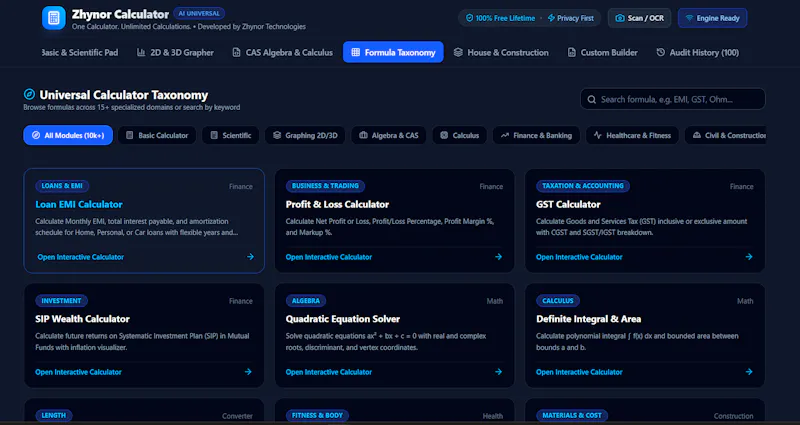This screenshot has height=425, width=800.
Task: Switch to Basic & Scientific Pad tab
Action: click(79, 53)
